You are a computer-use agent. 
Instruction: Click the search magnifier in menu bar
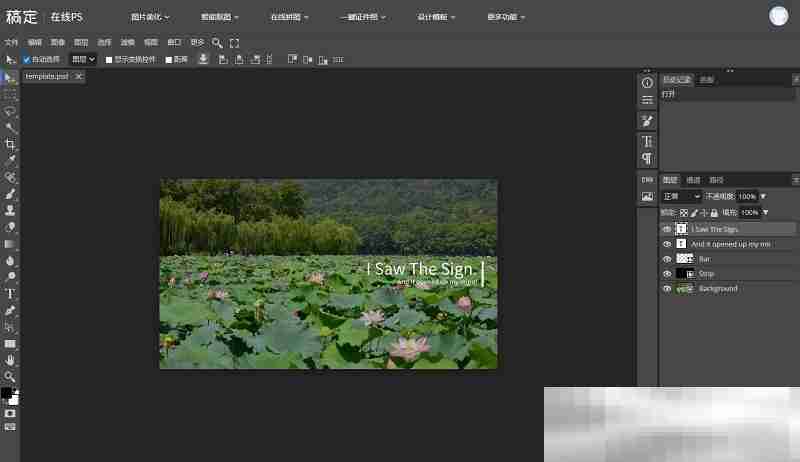point(217,43)
